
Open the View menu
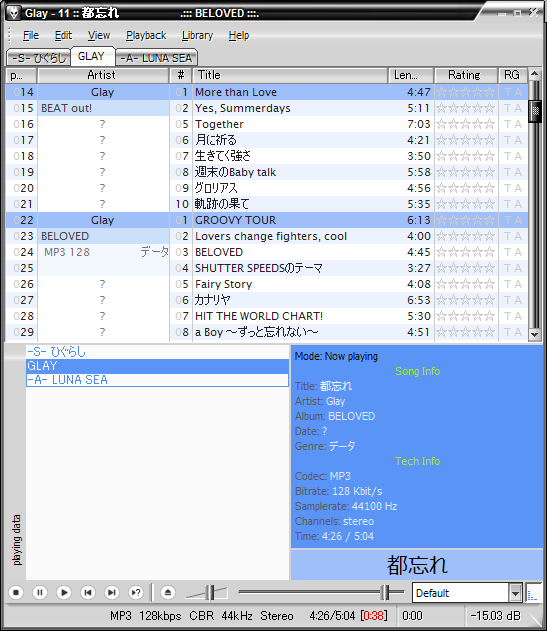[x=99, y=35]
